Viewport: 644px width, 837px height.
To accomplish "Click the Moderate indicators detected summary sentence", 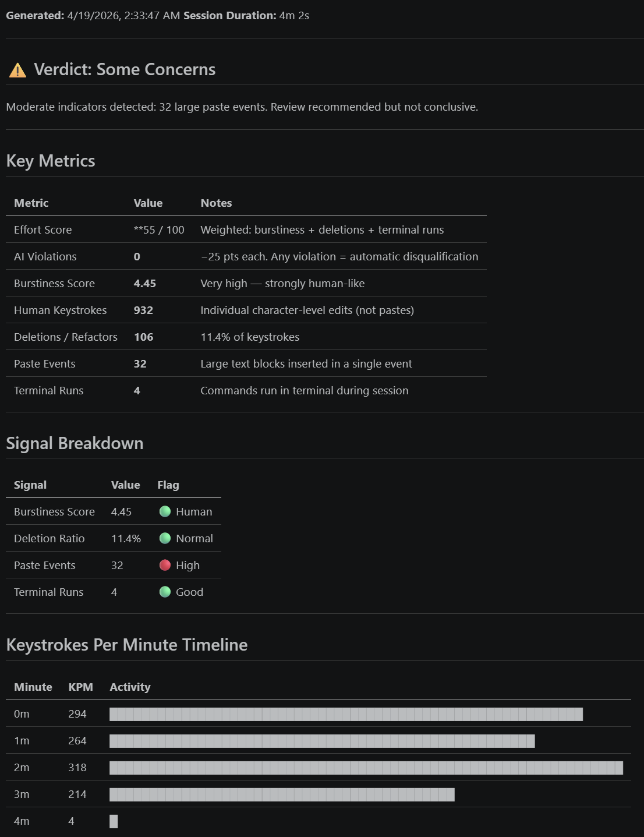I will pos(242,107).
